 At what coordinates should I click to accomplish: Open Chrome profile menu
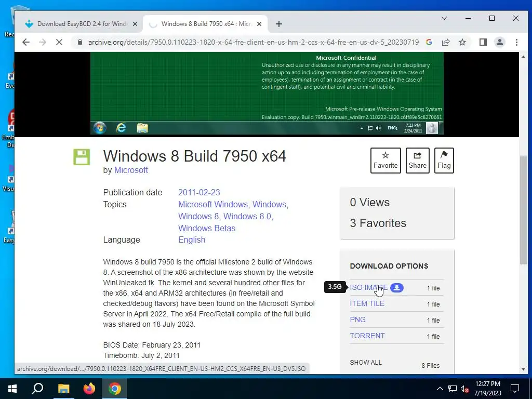point(500,42)
